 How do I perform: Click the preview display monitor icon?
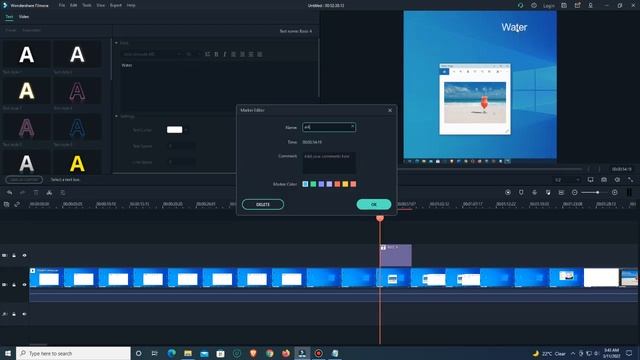pyautogui.click(x=591, y=180)
